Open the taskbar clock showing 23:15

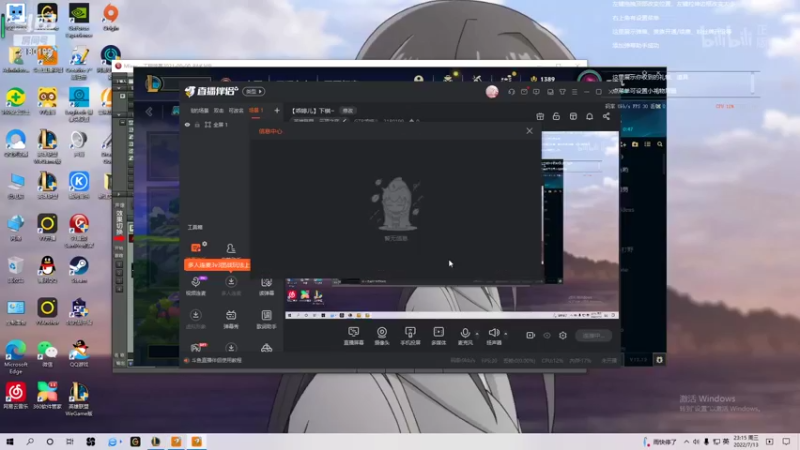pos(745,442)
